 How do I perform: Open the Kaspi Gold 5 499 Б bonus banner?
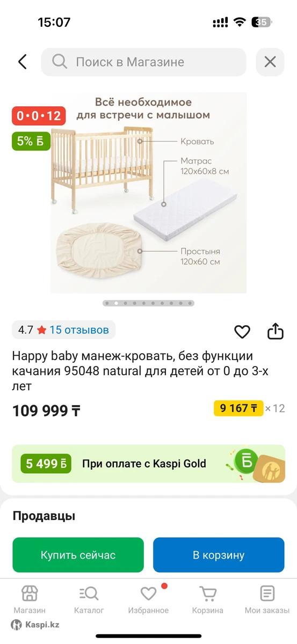click(x=148, y=464)
